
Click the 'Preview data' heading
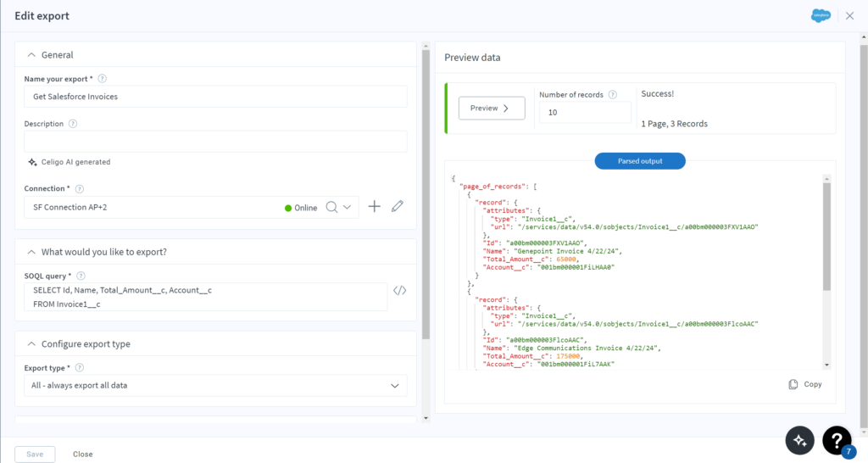pyautogui.click(x=472, y=58)
